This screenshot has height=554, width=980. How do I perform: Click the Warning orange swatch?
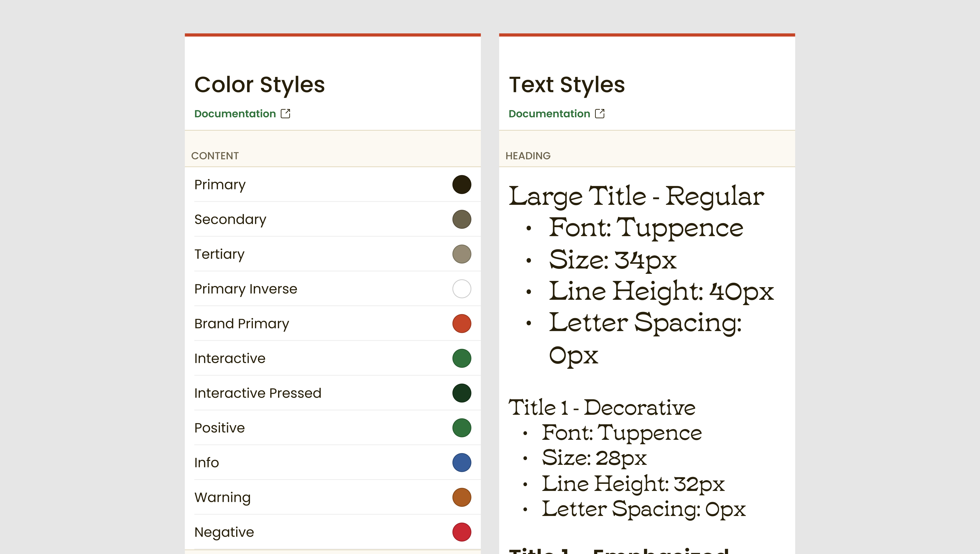[x=462, y=497]
